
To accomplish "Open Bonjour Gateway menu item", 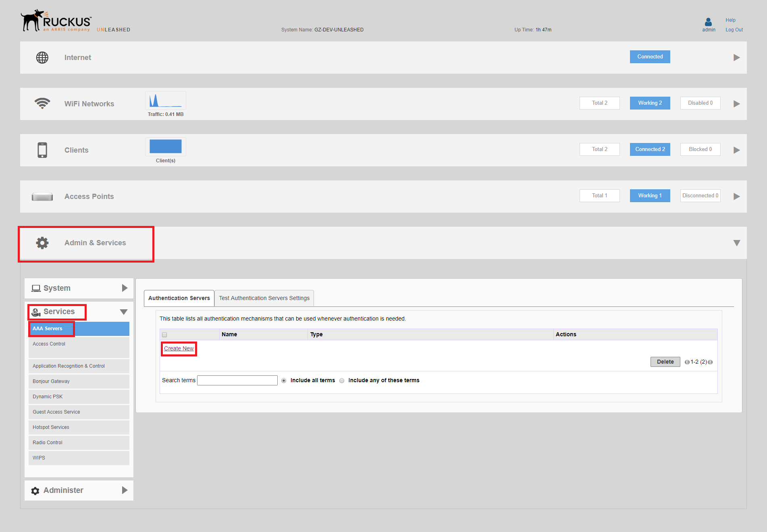I will [79, 381].
